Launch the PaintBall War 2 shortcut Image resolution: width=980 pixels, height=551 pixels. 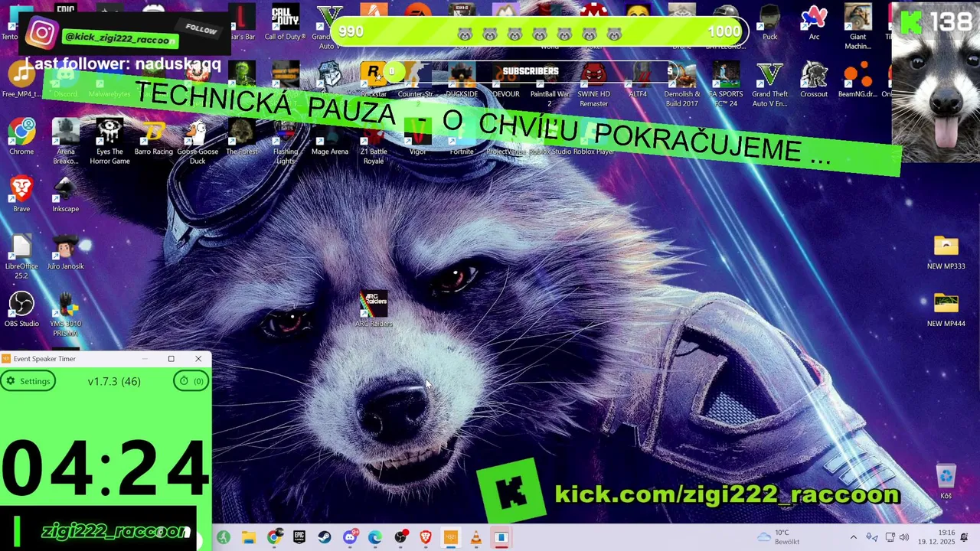pos(550,83)
